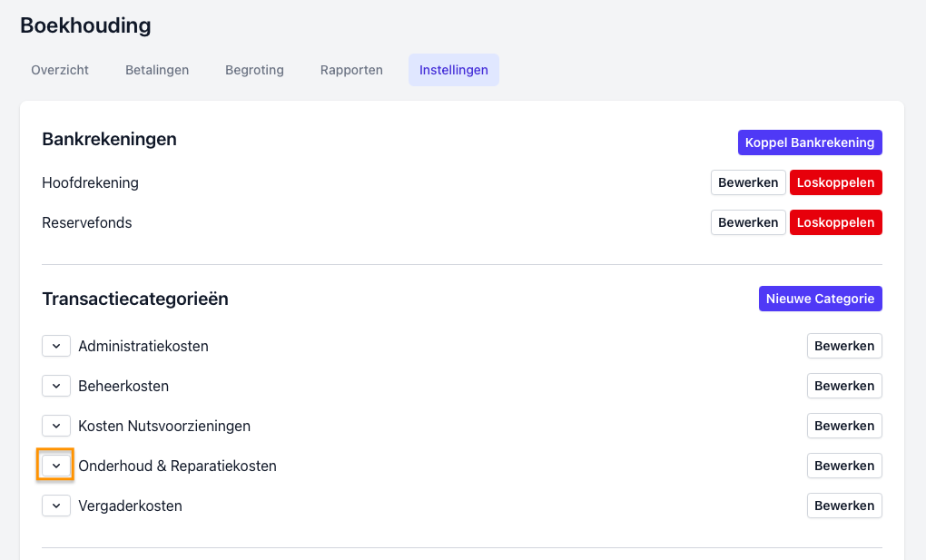Go to the Begroting tab
Viewport: 926px width, 560px height.
click(254, 70)
